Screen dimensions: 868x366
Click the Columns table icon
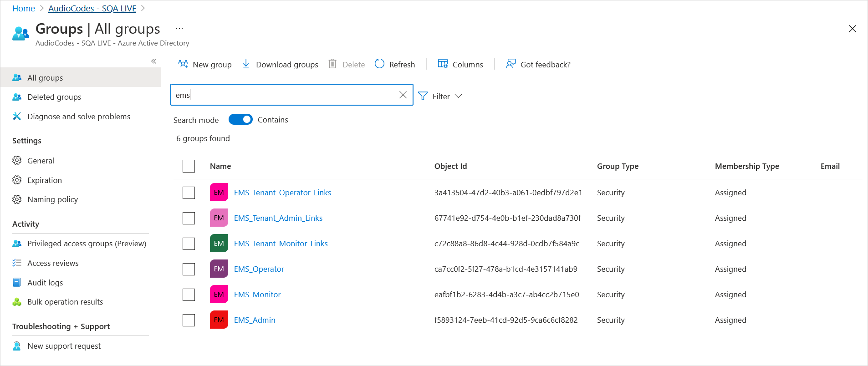coord(443,64)
